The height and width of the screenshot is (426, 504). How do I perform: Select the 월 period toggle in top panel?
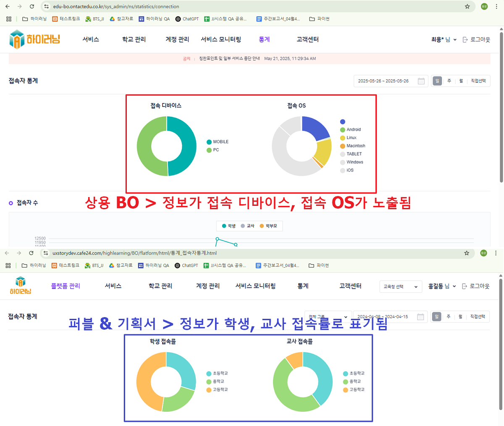(461, 81)
